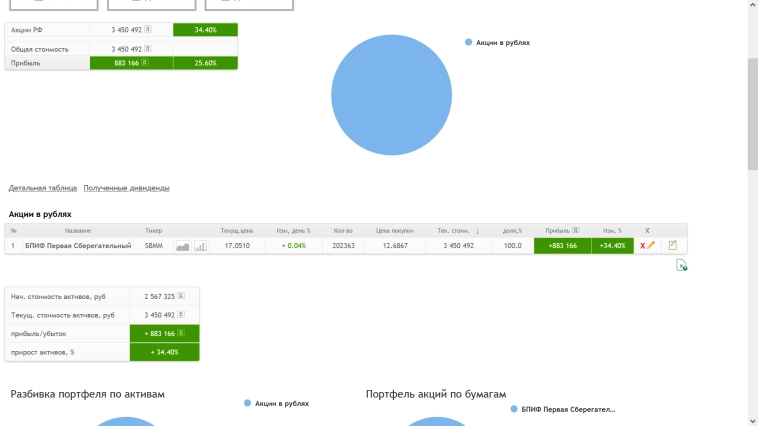Open the bar chart icon for SBMM
This screenshot has height=426, width=758.
(200, 246)
